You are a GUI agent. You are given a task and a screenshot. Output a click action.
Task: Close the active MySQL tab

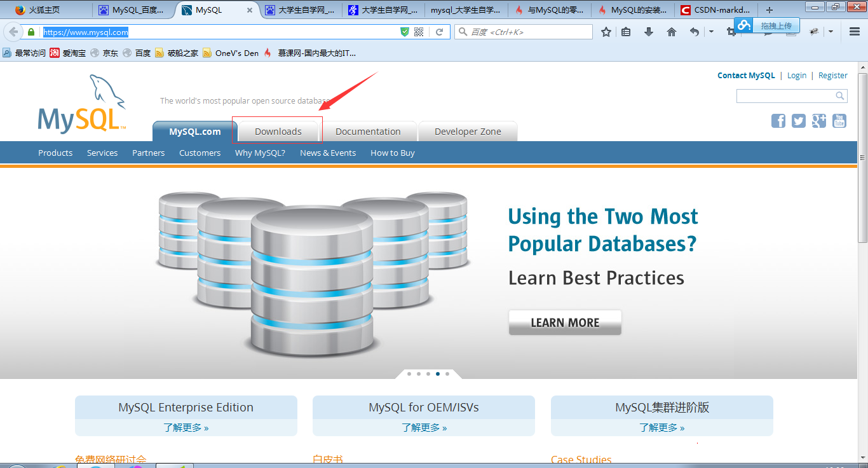[249, 10]
